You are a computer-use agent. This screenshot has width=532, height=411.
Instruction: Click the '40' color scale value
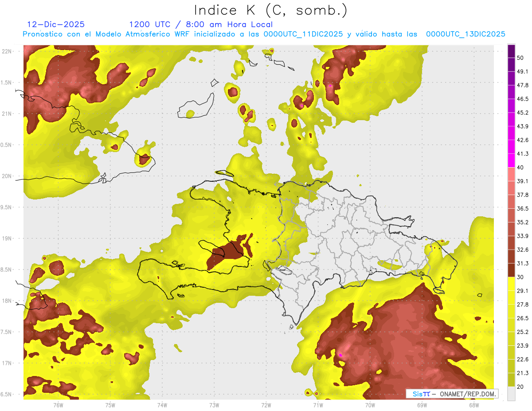click(x=520, y=168)
